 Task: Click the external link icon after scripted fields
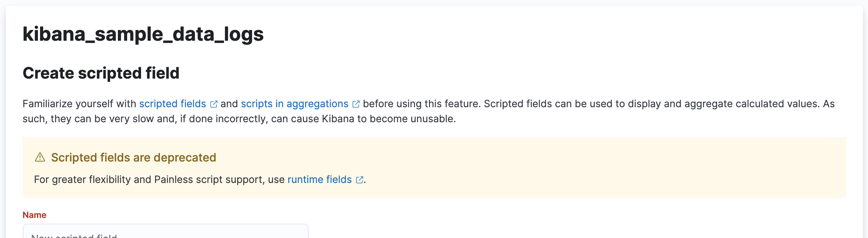[214, 104]
